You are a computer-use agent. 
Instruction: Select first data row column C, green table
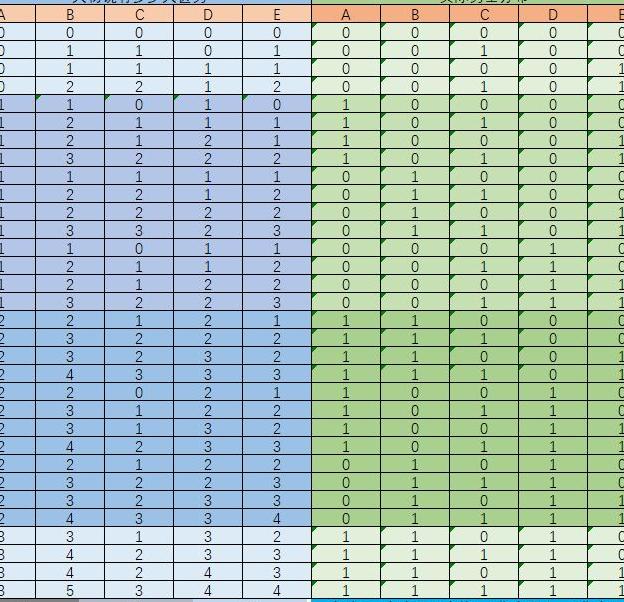pyautogui.click(x=485, y=33)
